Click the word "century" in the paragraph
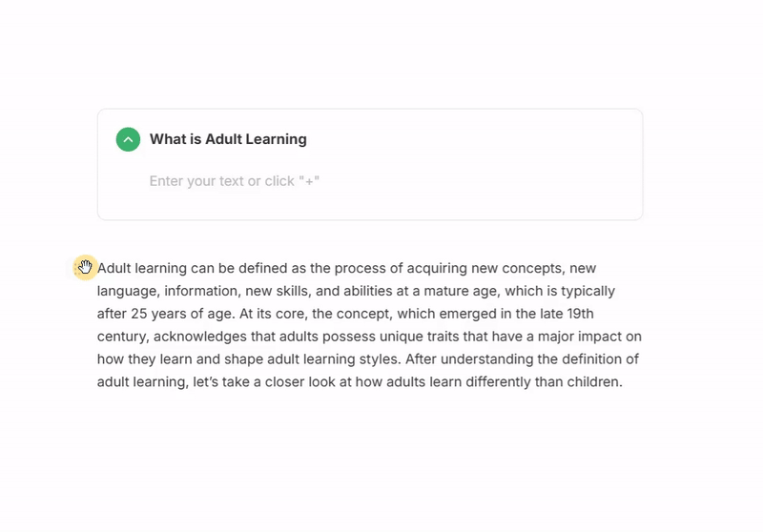The height and width of the screenshot is (532, 763). [122, 337]
